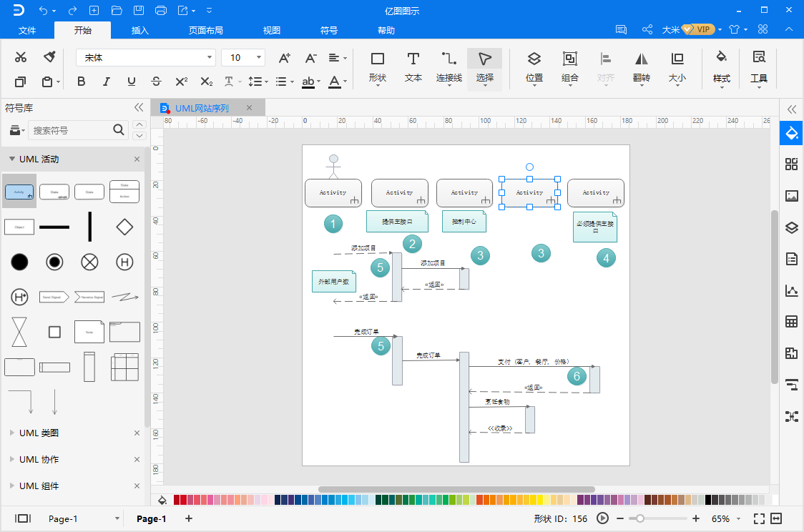This screenshot has height=532, width=804.
Task: Toggle bold formatting
Action: [81, 82]
